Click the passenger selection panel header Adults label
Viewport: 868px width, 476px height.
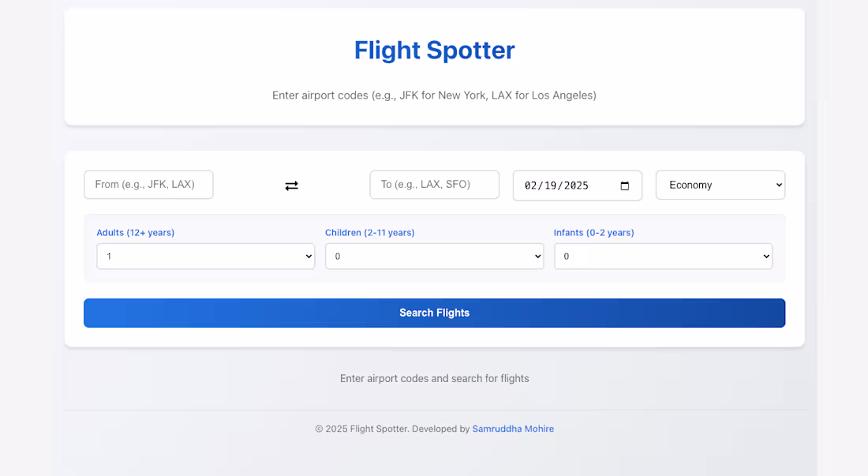coord(135,232)
